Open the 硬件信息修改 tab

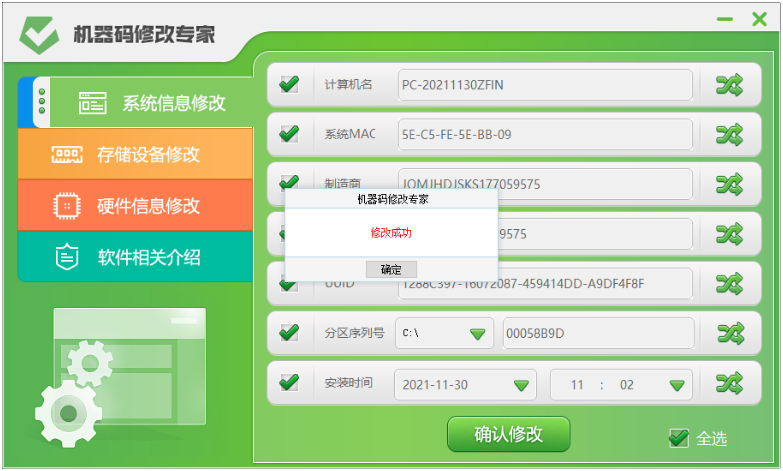pos(135,206)
